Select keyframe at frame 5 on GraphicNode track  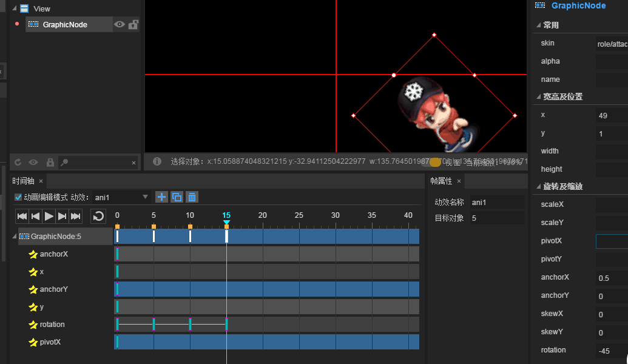click(154, 236)
